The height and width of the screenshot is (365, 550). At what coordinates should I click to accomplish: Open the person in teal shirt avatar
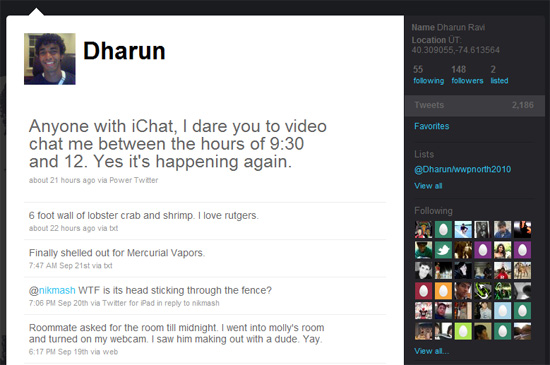pos(423,250)
